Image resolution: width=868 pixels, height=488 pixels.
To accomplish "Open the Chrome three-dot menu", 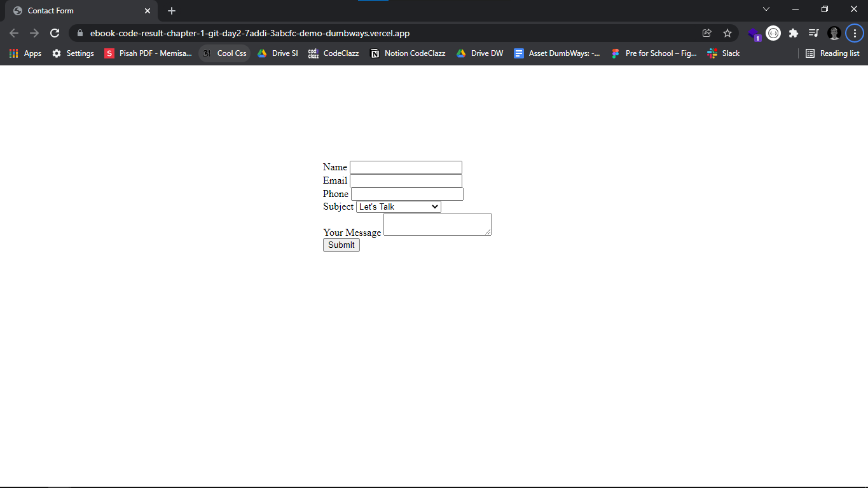I will (855, 33).
